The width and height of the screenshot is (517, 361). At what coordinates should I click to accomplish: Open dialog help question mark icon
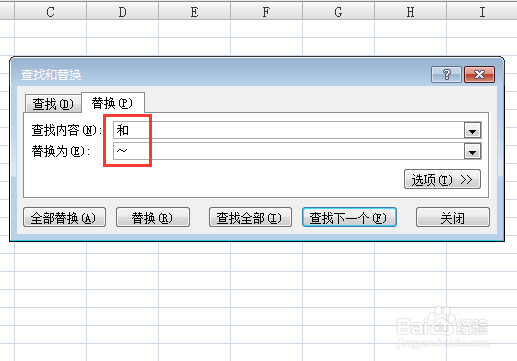[446, 74]
